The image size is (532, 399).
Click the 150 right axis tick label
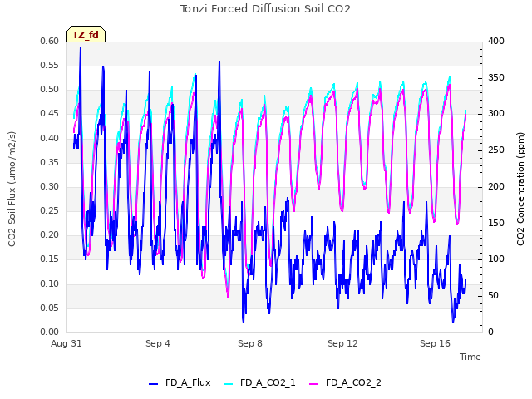496,223
